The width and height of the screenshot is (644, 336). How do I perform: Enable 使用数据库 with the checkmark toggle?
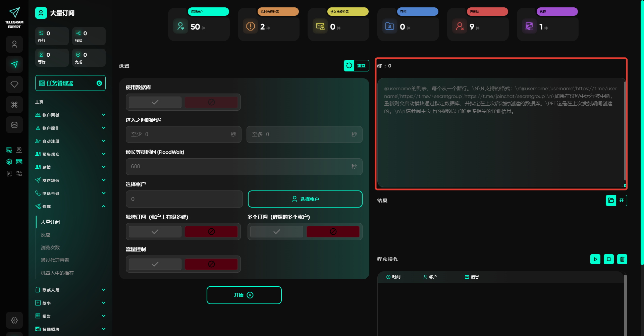(x=155, y=102)
